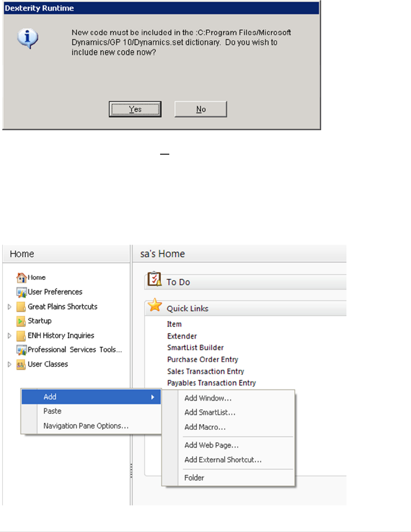This screenshot has width=411, height=532.
Task: Click the To Do section header
Action: (245, 282)
